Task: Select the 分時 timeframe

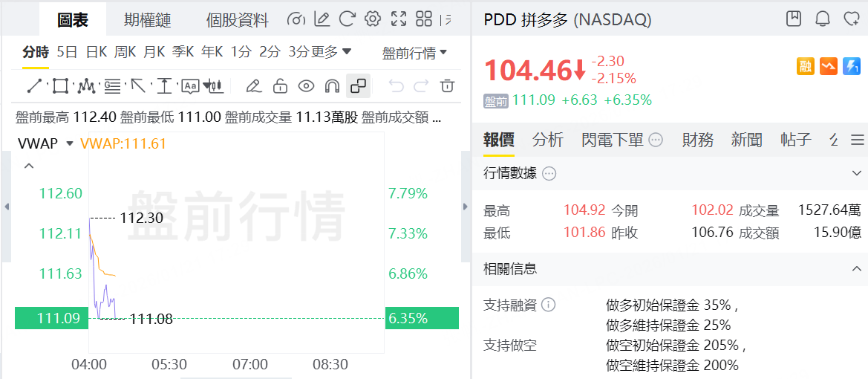Action: pyautogui.click(x=36, y=53)
